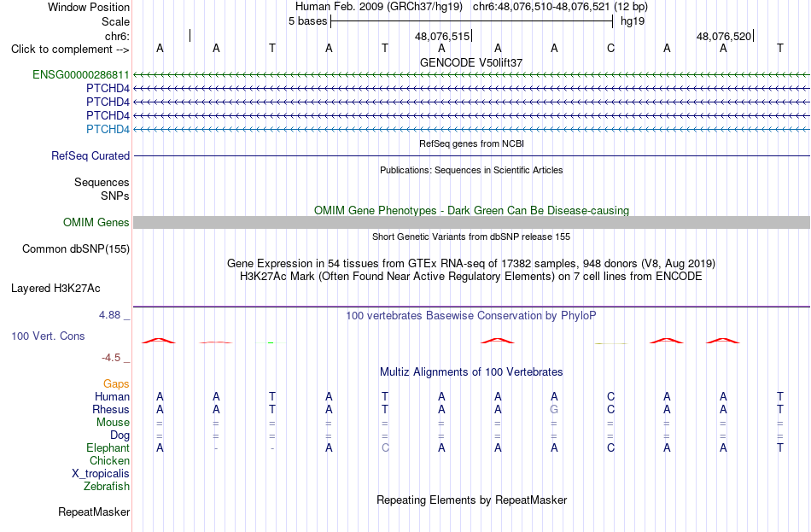Click the light-blue PTCHD4 arrow line

pos(471,130)
